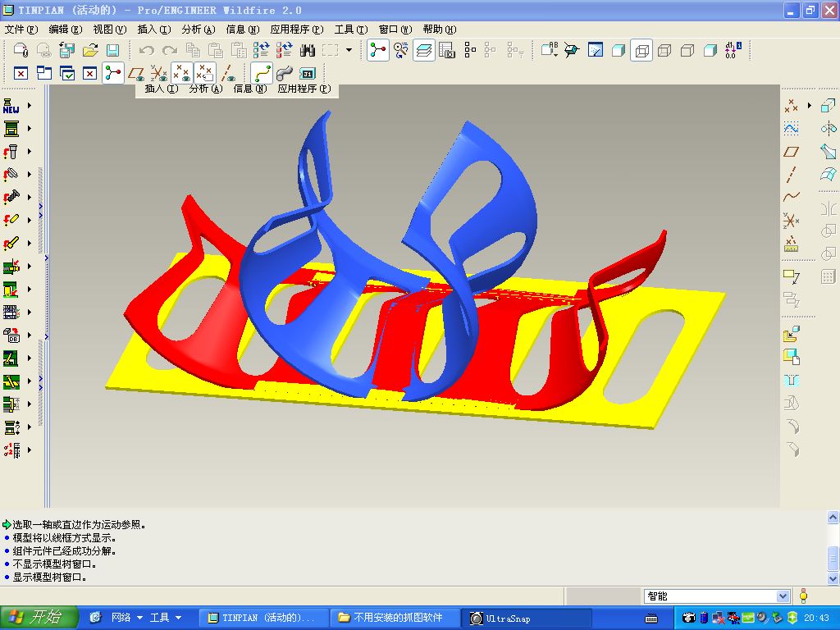
Task: Click the view manager icon with camera
Action: click(446, 51)
